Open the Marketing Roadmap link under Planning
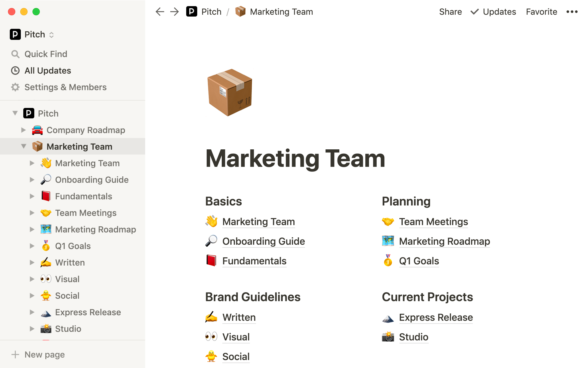The image size is (588, 368). (444, 241)
